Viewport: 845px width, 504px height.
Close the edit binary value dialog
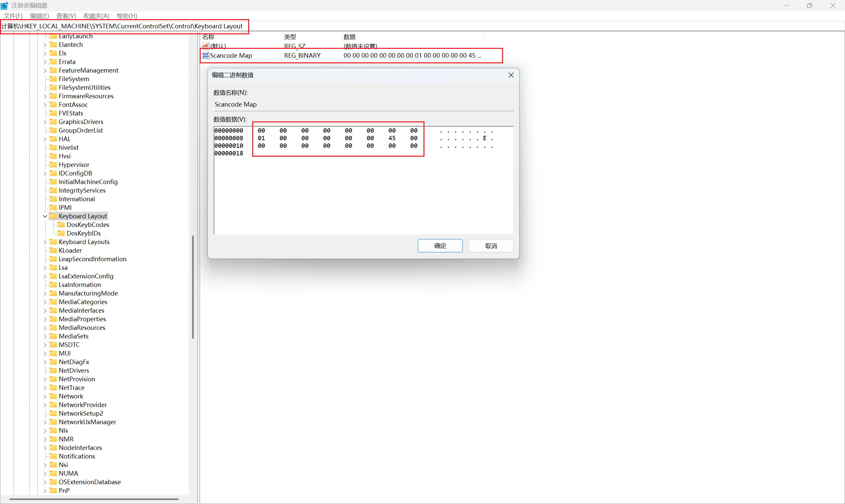[511, 75]
